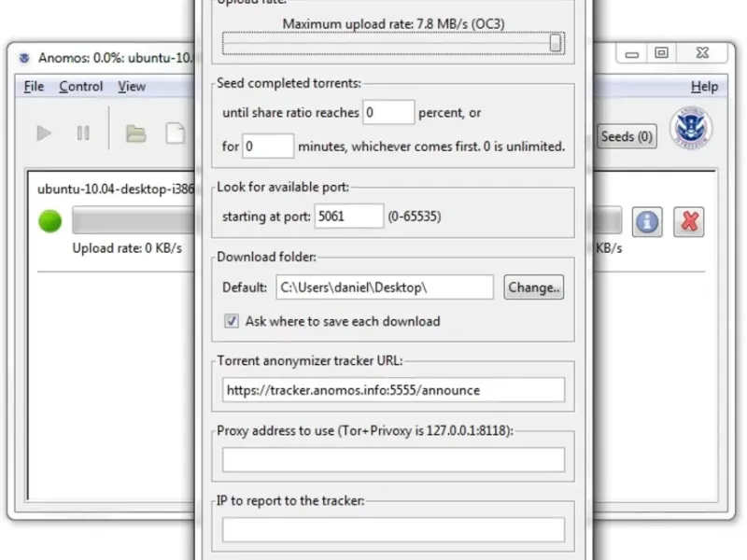
Task: Click the green status indicator of torrent
Action: coord(50,221)
